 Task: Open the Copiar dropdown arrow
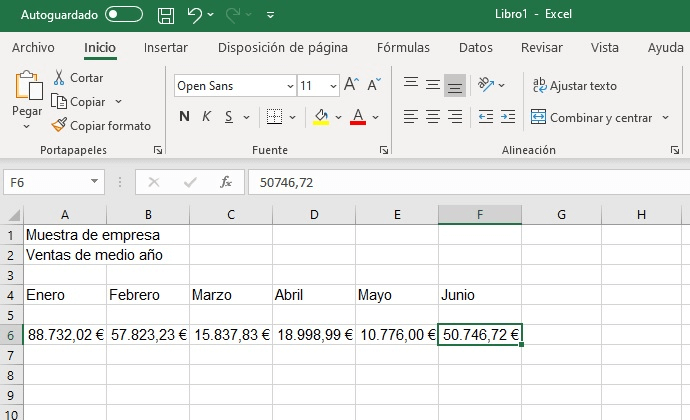pyautogui.click(x=118, y=102)
